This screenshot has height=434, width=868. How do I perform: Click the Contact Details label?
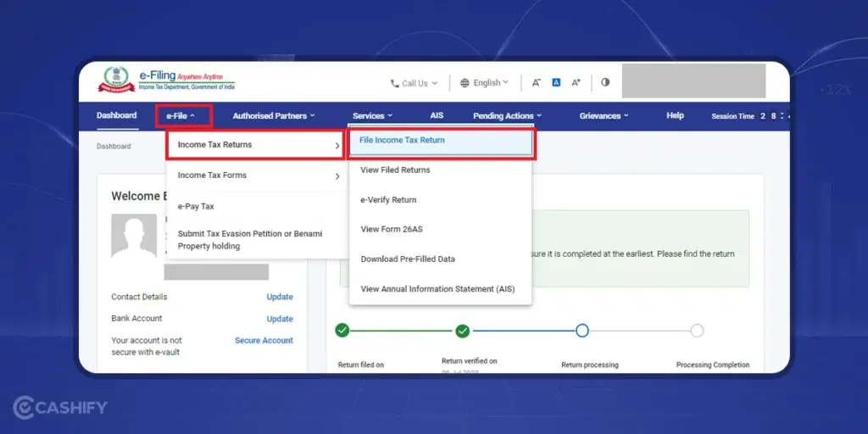139,297
